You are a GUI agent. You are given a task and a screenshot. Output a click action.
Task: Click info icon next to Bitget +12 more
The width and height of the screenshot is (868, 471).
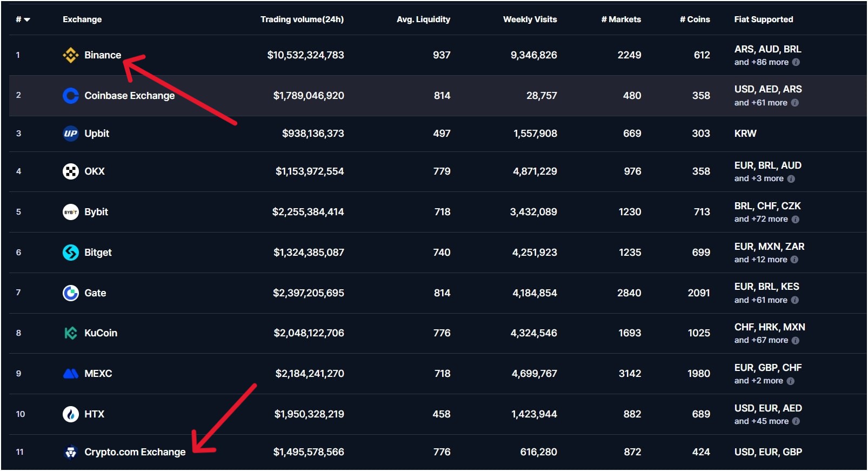coord(794,260)
